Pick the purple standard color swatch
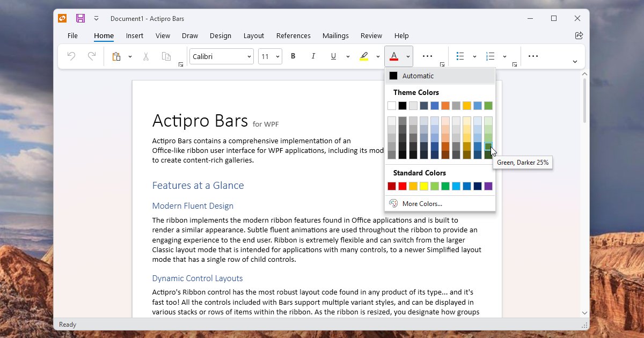644x338 pixels. (488, 186)
